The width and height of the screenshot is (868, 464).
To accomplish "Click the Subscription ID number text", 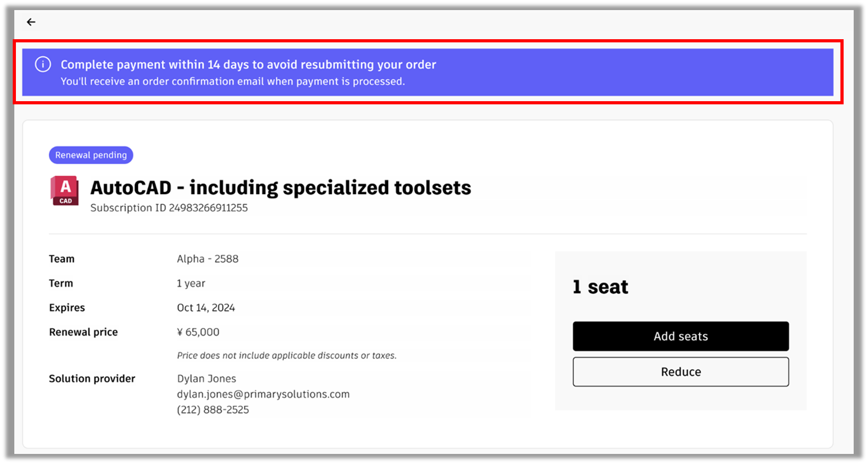I will (x=208, y=208).
